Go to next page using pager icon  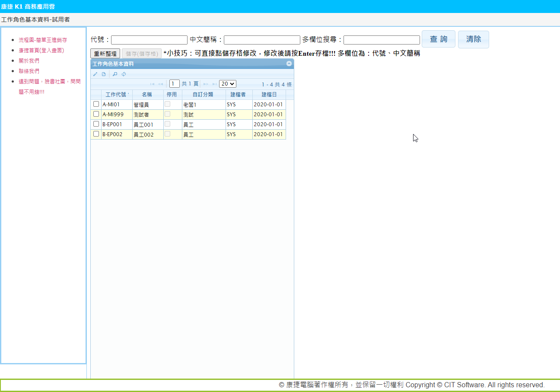coord(206,84)
